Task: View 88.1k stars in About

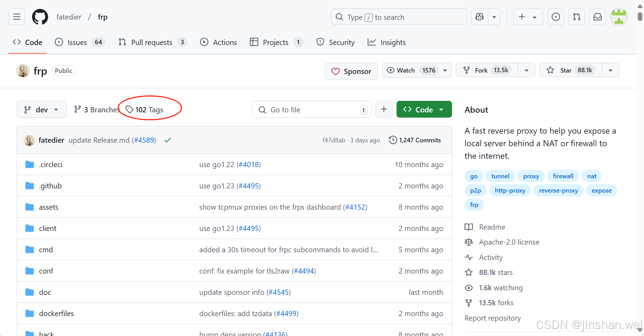Action: [496, 272]
